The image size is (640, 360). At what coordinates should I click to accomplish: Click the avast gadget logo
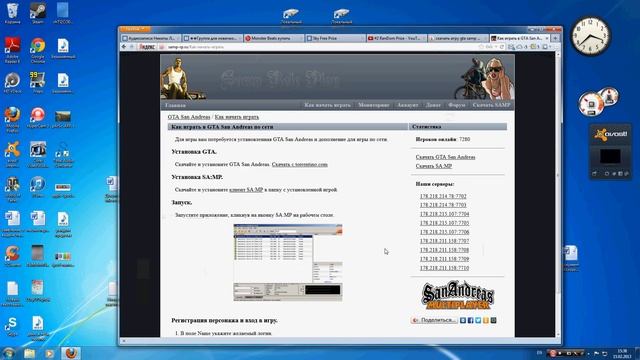tap(611, 134)
